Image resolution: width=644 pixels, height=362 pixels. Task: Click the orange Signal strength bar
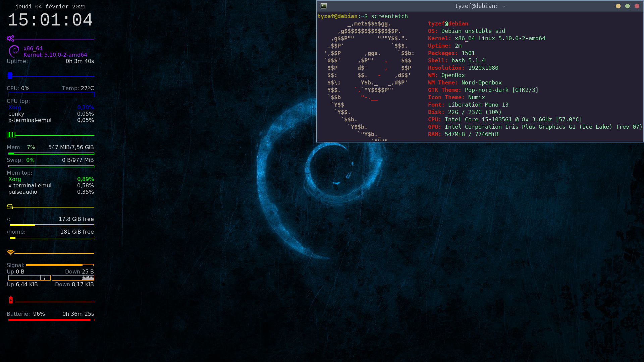click(x=60, y=265)
